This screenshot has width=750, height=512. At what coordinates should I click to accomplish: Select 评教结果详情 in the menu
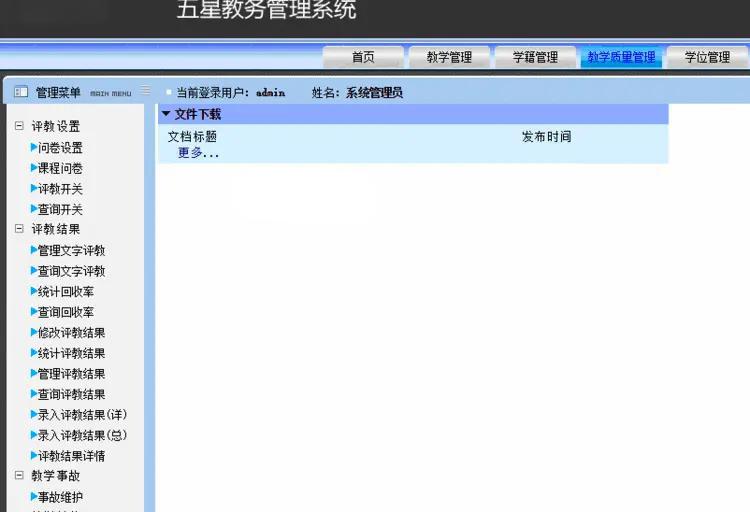point(71,456)
